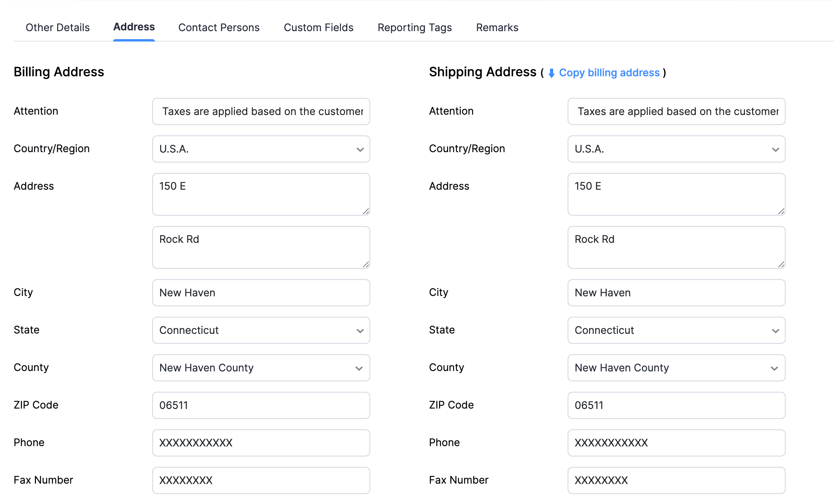Viewport: 834px width, 504px height.
Task: Click the shipping ZIP Code field
Action: click(676, 405)
